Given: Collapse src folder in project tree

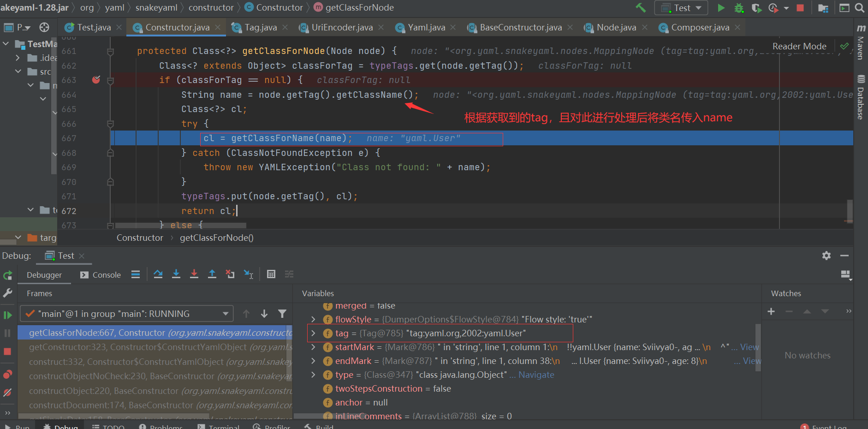Looking at the screenshot, I should (18, 71).
